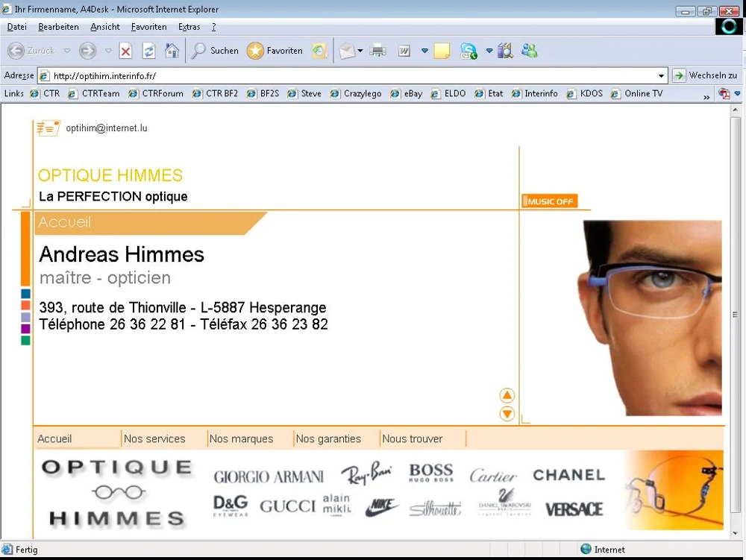This screenshot has width=746, height=560.
Task: Click the green color square
Action: [25, 340]
